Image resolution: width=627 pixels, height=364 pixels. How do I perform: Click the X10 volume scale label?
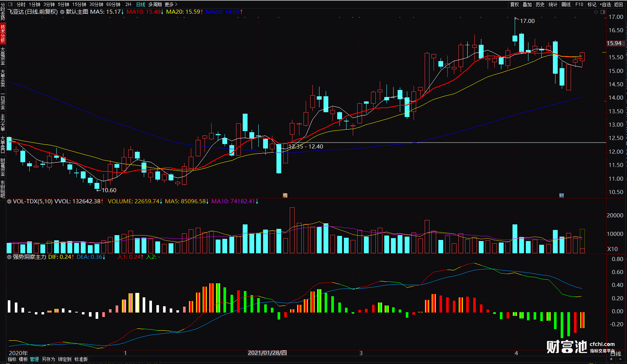tap(613, 249)
